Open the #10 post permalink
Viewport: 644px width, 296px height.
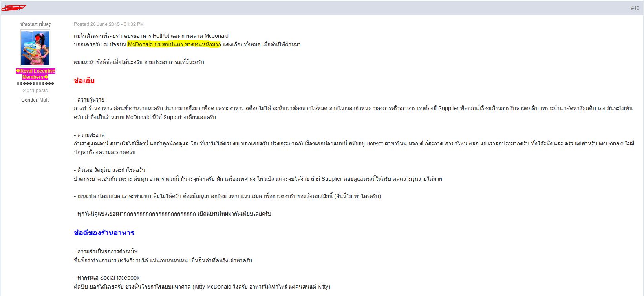[635, 8]
